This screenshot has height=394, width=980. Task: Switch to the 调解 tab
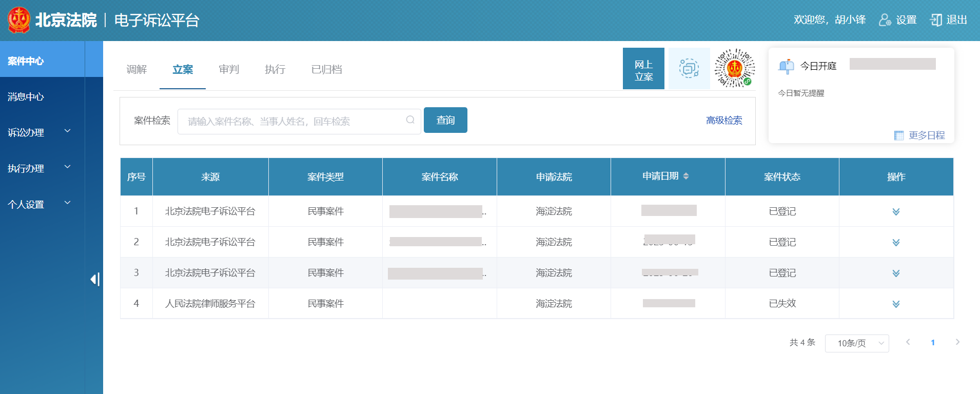[136, 69]
